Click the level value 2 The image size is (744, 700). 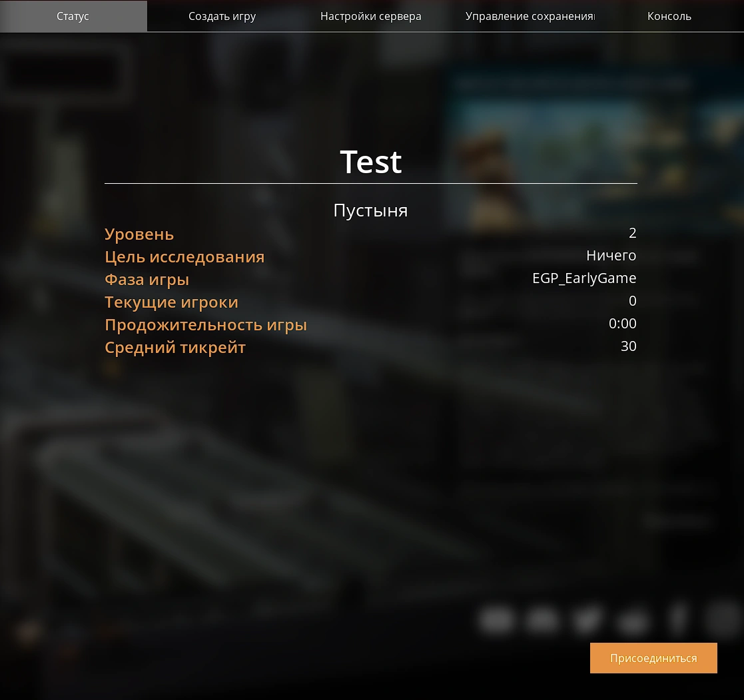tap(632, 233)
